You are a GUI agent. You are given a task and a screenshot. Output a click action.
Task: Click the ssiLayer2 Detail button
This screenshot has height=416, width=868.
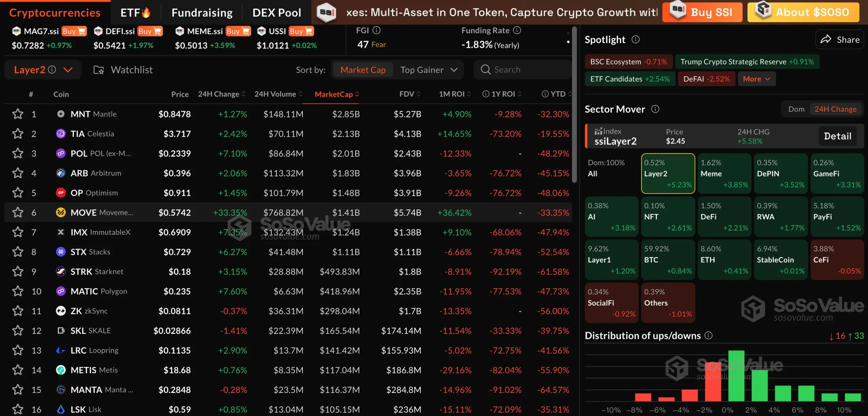point(837,136)
